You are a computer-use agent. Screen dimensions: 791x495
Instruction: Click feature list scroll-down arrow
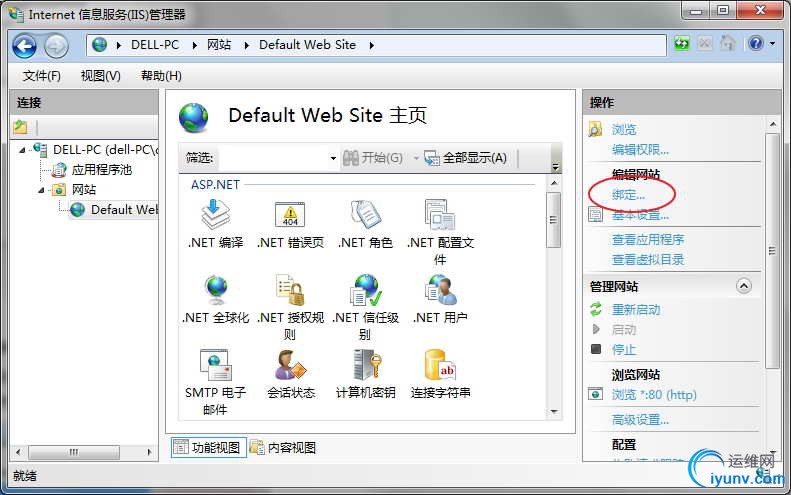click(x=554, y=412)
